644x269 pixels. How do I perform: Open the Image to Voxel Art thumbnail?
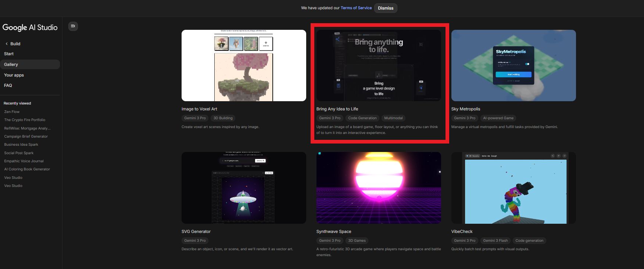(x=244, y=66)
